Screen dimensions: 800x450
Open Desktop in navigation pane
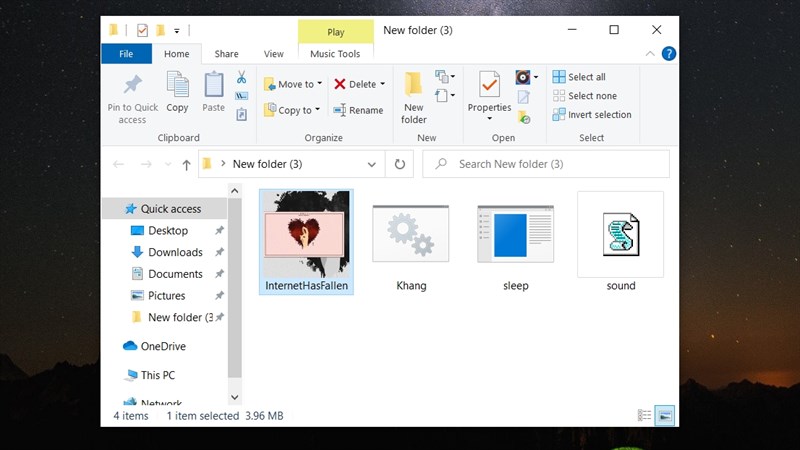tap(168, 231)
